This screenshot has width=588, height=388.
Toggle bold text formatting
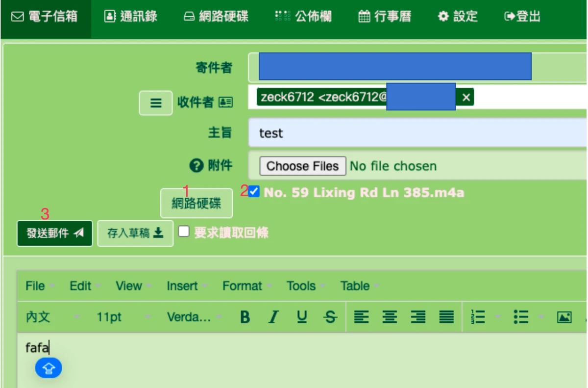245,317
